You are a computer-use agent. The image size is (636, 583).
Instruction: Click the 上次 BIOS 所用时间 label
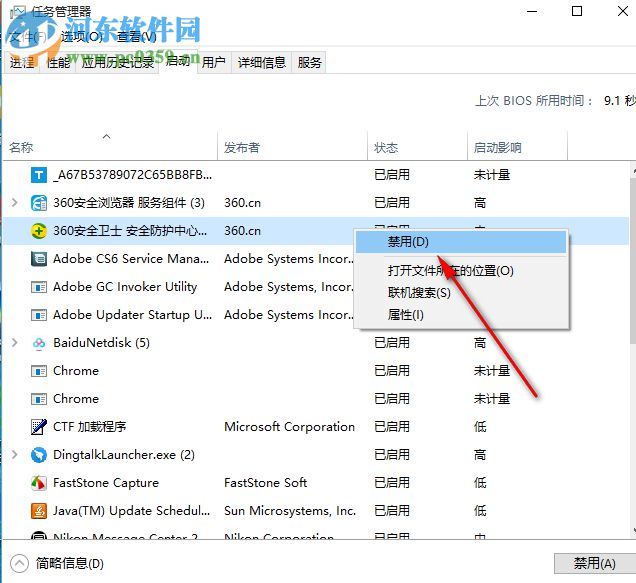tap(534, 101)
